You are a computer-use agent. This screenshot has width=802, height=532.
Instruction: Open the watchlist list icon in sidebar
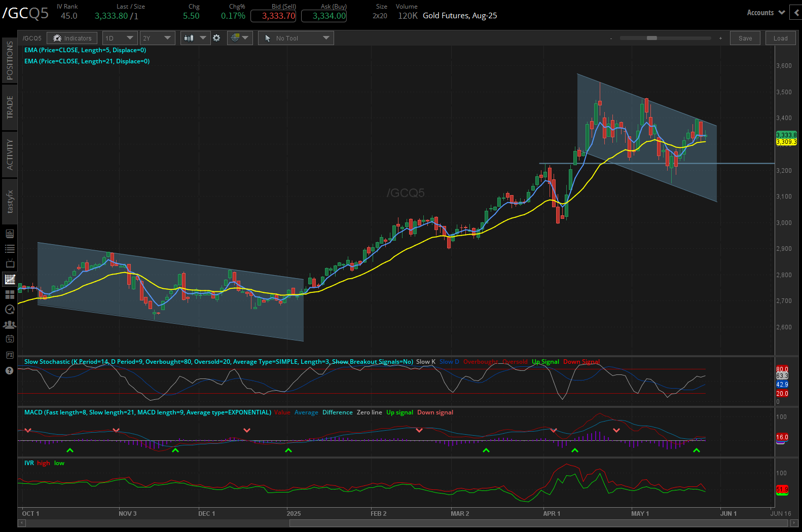pyautogui.click(x=10, y=249)
